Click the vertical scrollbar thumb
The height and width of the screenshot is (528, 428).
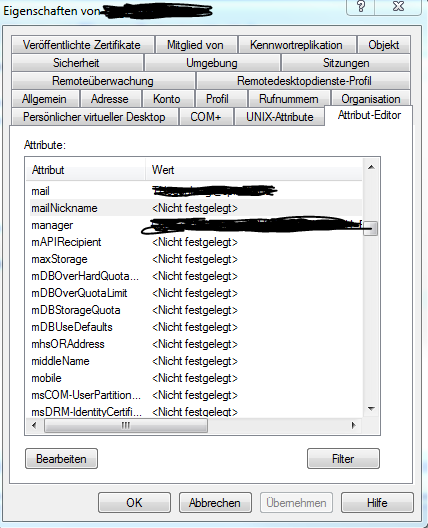(x=371, y=229)
